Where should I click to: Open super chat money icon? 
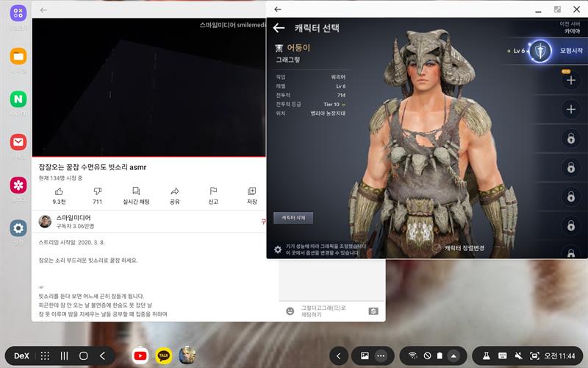click(373, 311)
